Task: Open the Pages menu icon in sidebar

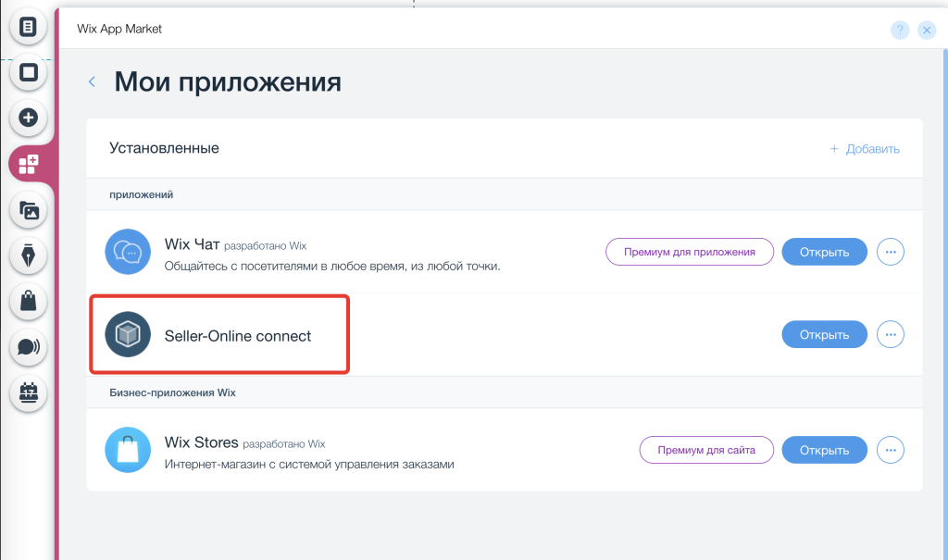Action: coord(28,27)
